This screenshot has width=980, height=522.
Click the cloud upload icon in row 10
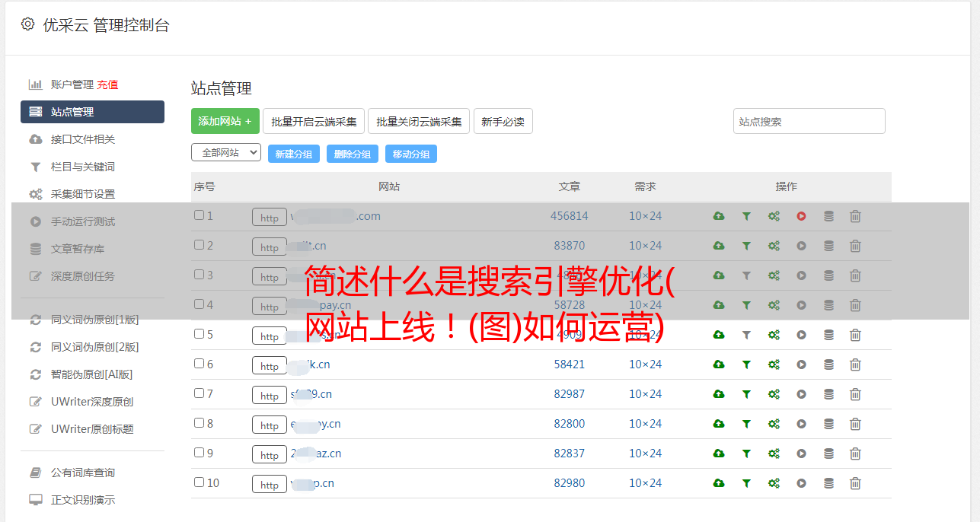pyautogui.click(x=719, y=483)
